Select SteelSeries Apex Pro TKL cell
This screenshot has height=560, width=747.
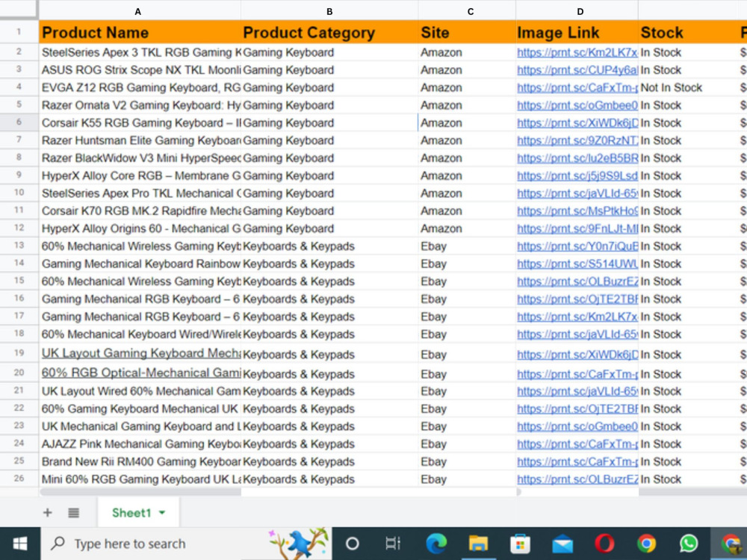tap(140, 193)
